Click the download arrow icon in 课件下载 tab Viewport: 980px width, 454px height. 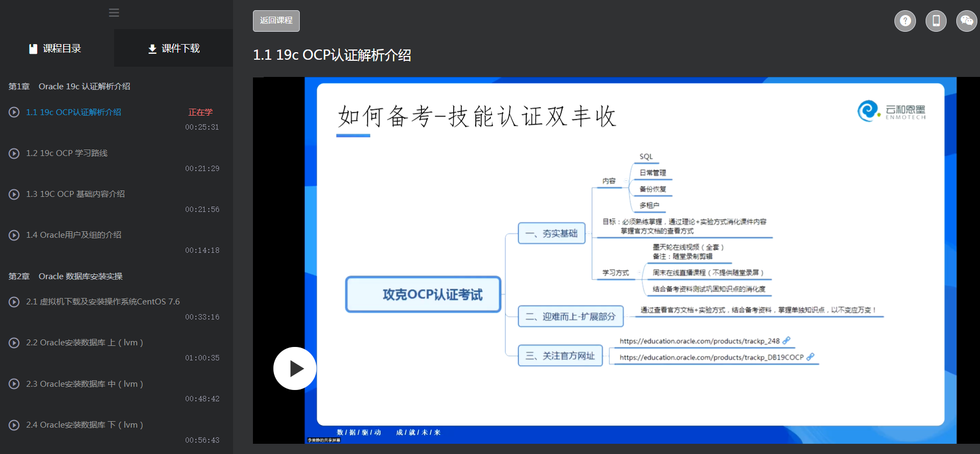152,49
